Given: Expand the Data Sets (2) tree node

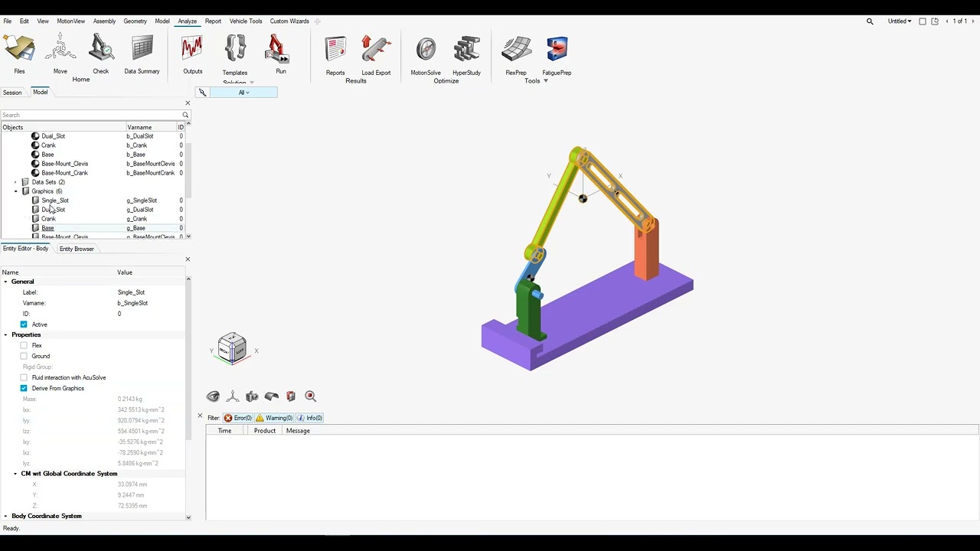Looking at the screenshot, I should [x=16, y=182].
